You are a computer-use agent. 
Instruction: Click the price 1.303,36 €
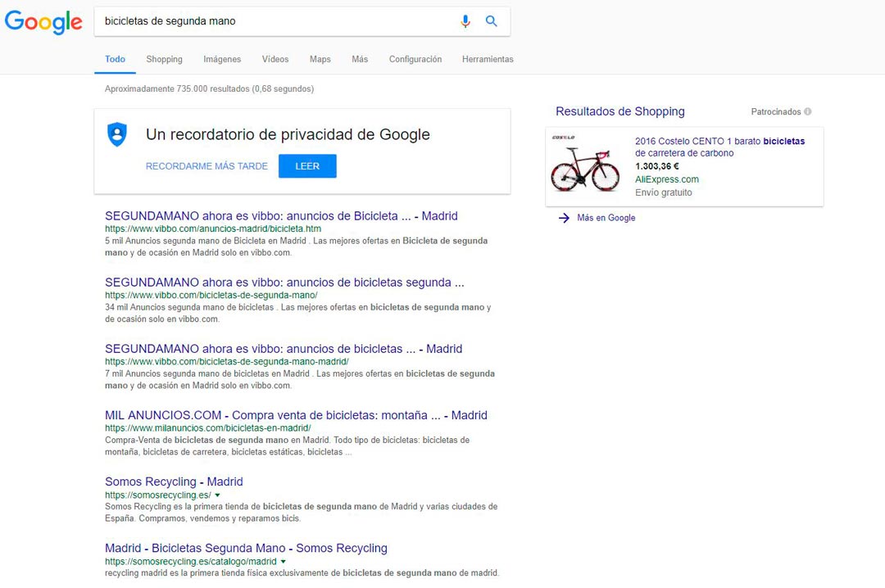coord(656,166)
